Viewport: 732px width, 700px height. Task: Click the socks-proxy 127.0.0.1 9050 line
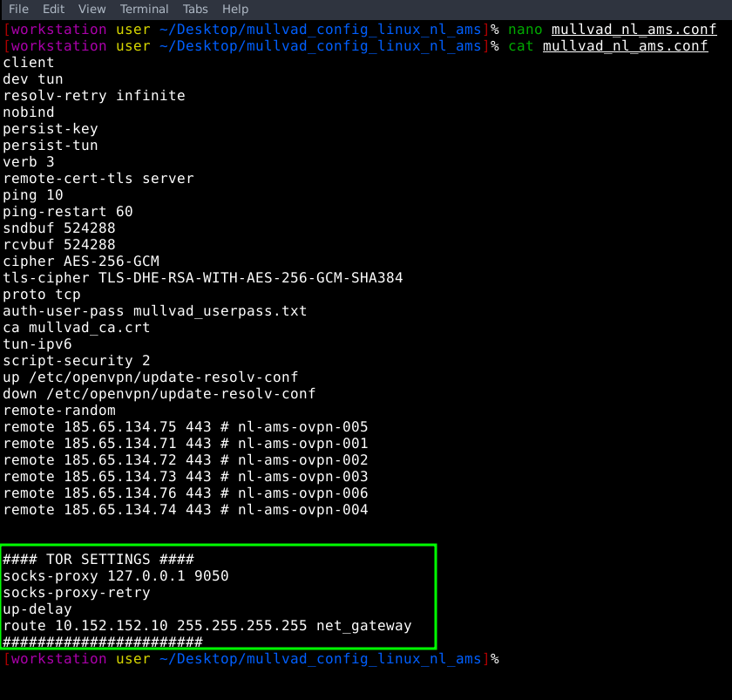pyautogui.click(x=116, y=576)
